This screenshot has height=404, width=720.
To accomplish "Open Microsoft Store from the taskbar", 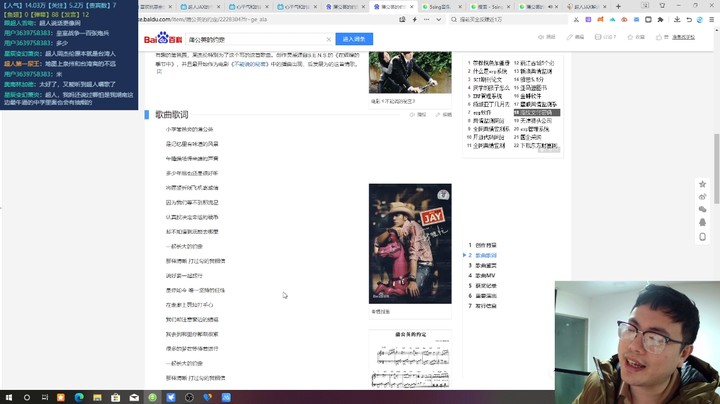I will (116, 397).
